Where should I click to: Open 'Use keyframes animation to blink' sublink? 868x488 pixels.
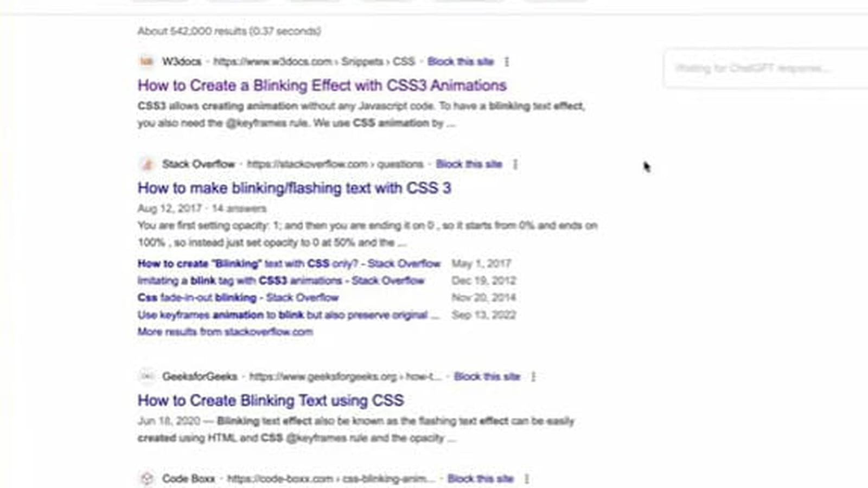289,314
